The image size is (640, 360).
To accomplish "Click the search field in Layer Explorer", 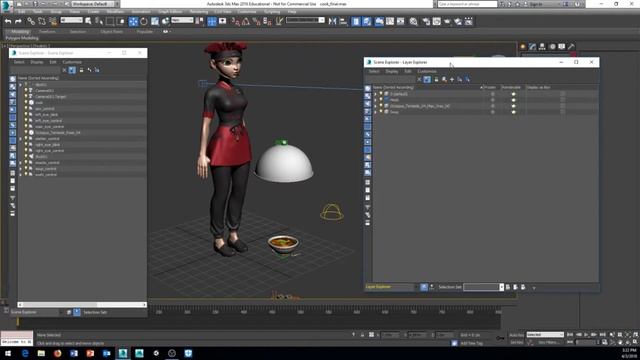I will click(390, 79).
